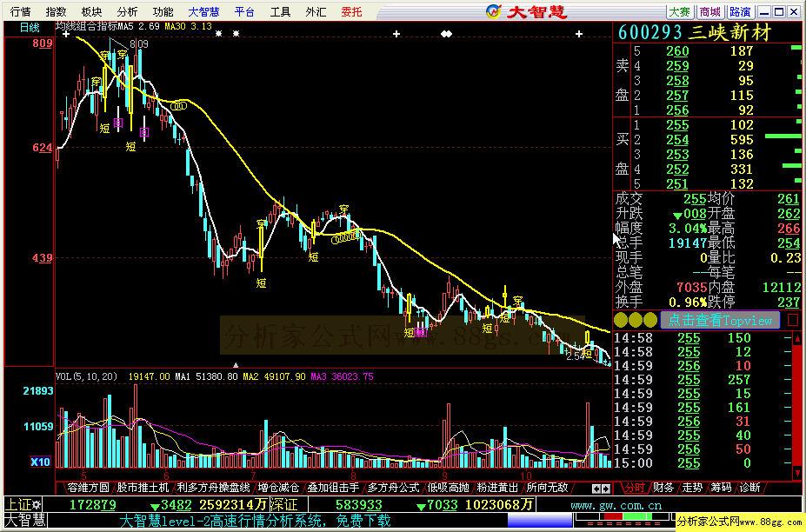Select the 低吸高抛 indicator tab
This screenshot has height=532, width=806.
pos(449,488)
